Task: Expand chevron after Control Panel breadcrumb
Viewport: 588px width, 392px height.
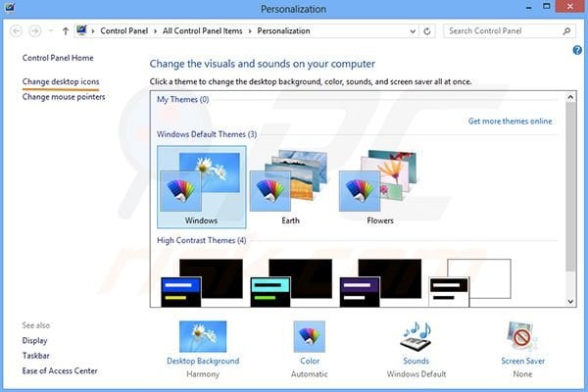Action: coord(155,31)
